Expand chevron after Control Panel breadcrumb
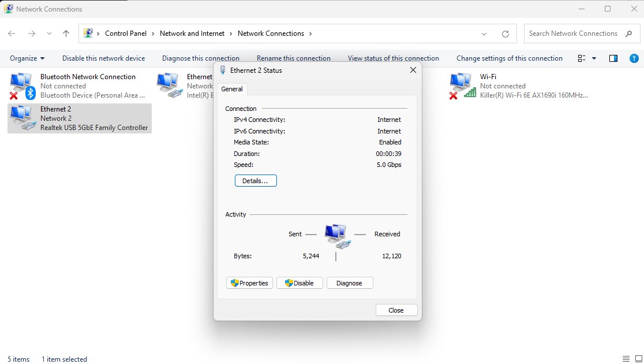Viewport: 644px width, 364px height. 153,34
